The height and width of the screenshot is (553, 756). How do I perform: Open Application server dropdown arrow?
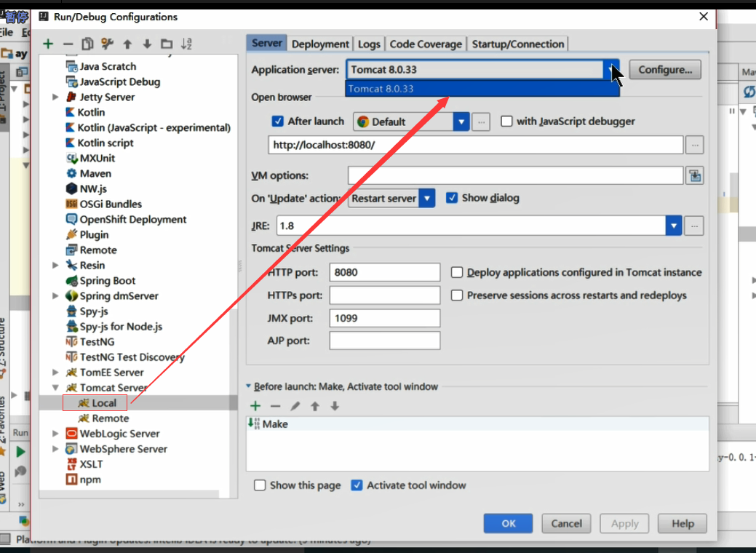click(x=611, y=69)
